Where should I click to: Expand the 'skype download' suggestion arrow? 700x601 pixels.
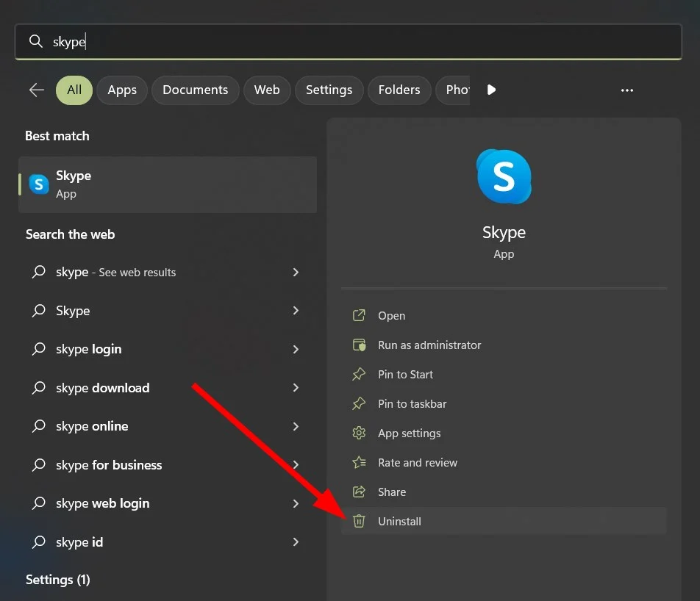pyautogui.click(x=296, y=387)
